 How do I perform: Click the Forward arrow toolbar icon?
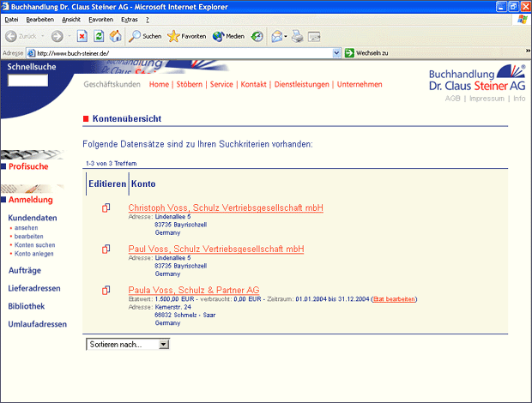[x=57, y=36]
